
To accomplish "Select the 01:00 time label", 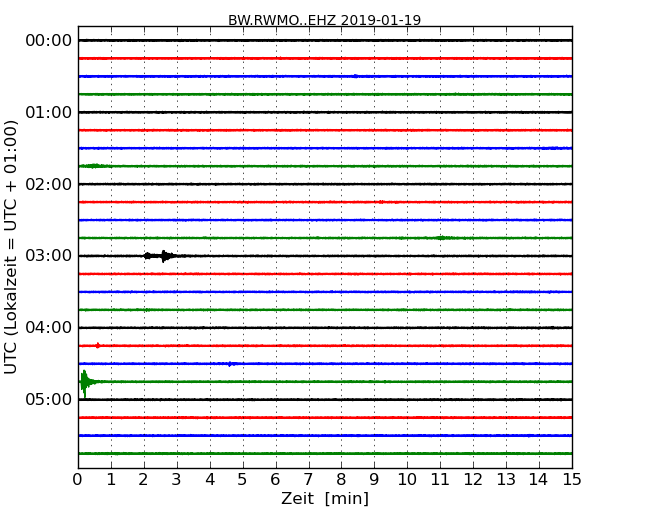I will (49, 112).
